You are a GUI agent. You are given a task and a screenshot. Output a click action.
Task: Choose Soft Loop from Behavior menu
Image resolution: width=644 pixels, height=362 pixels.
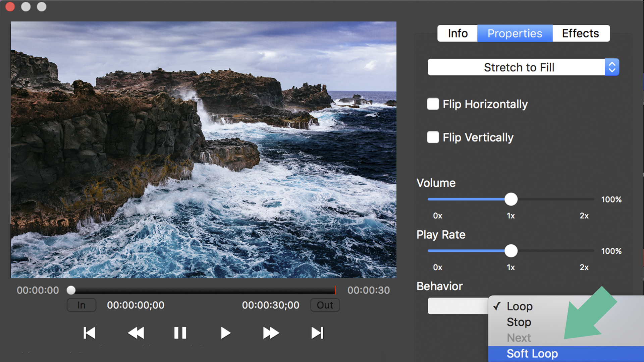tap(532, 353)
